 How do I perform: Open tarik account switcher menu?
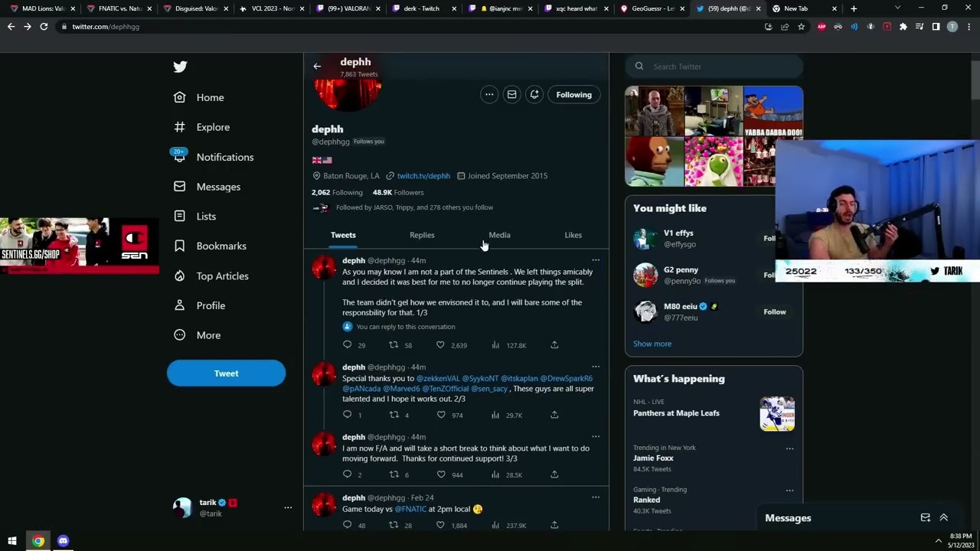pyautogui.click(x=232, y=507)
